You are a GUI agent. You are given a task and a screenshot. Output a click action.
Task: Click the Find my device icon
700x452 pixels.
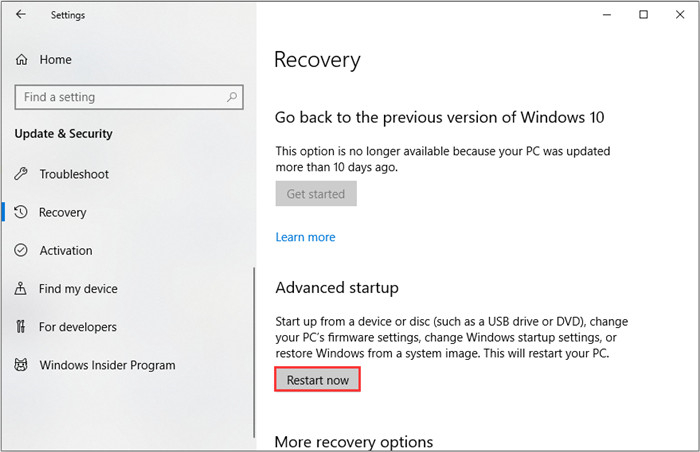pos(21,289)
